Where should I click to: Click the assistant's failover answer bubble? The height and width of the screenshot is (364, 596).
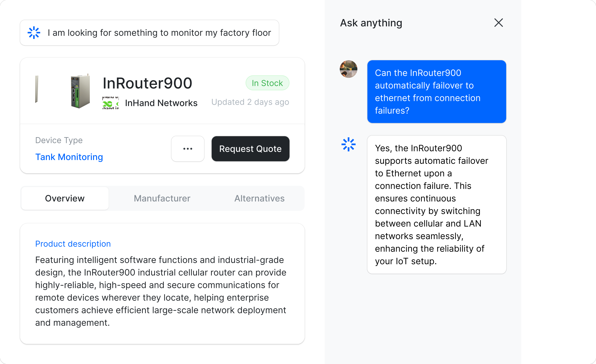(437, 204)
